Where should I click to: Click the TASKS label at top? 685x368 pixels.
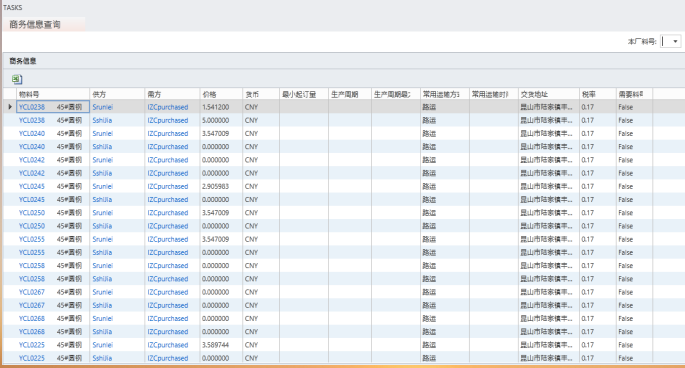[13, 7]
